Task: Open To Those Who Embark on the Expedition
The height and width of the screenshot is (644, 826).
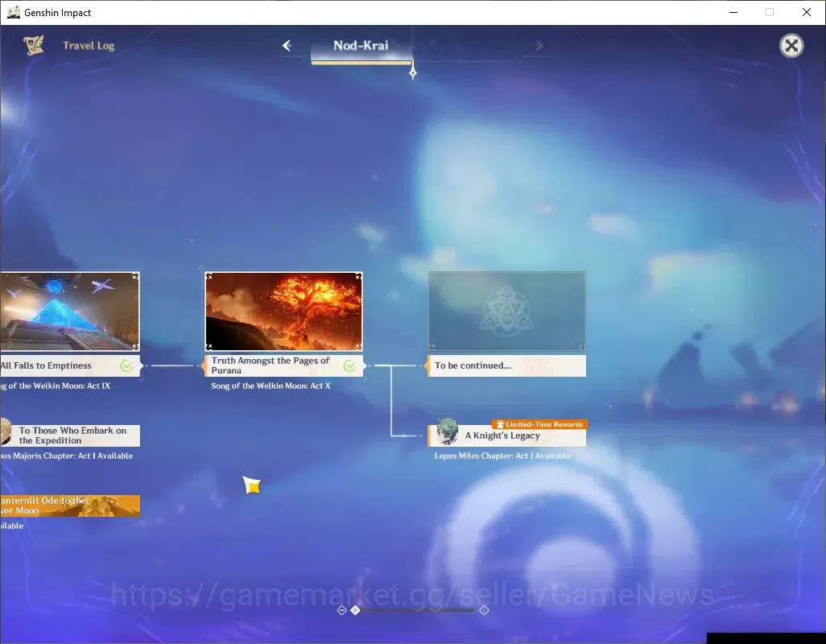Action: click(x=69, y=436)
